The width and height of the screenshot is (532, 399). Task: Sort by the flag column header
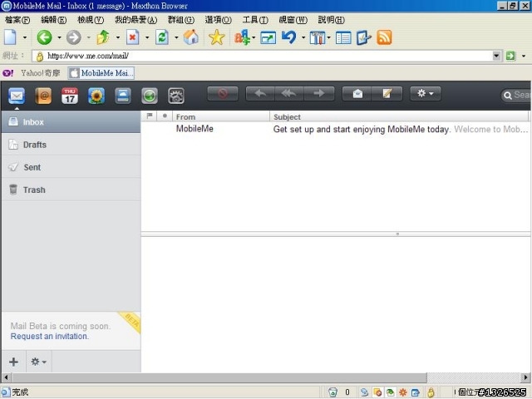tap(150, 116)
